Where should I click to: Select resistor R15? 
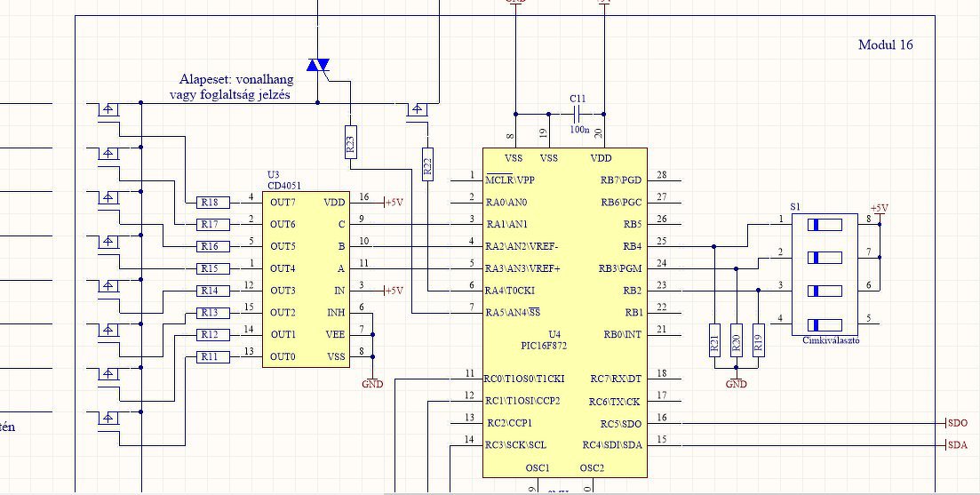[213, 268]
